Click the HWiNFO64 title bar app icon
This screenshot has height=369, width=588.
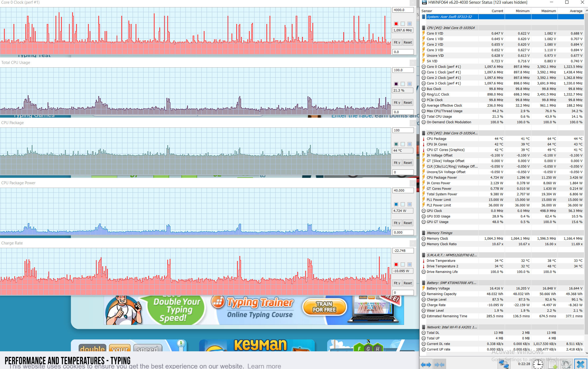(424, 2)
